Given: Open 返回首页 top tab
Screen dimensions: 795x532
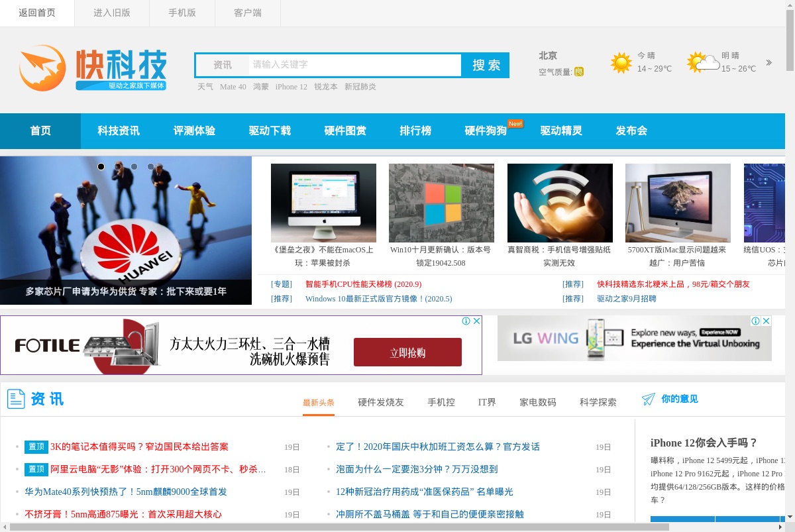Looking at the screenshot, I should (37, 13).
